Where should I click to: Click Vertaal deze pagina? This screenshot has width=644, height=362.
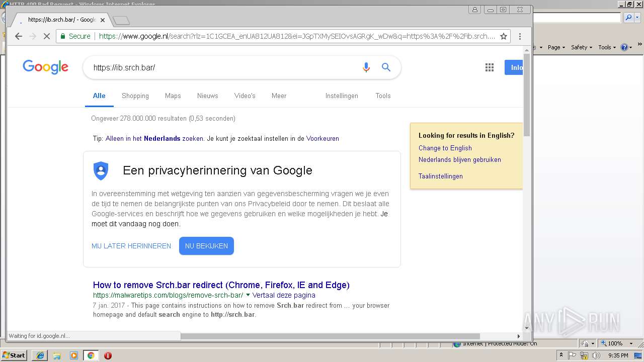coord(284,295)
